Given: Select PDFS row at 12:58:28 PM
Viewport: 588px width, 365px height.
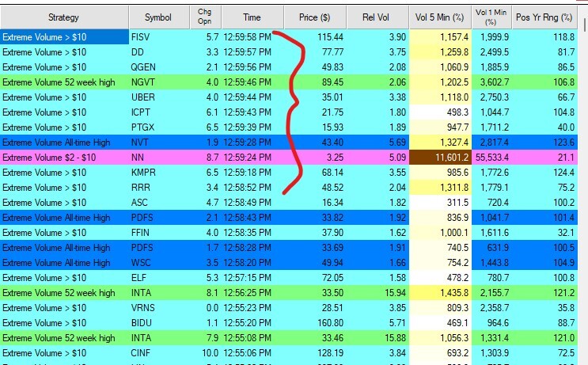Looking at the screenshot, I should point(289,248).
